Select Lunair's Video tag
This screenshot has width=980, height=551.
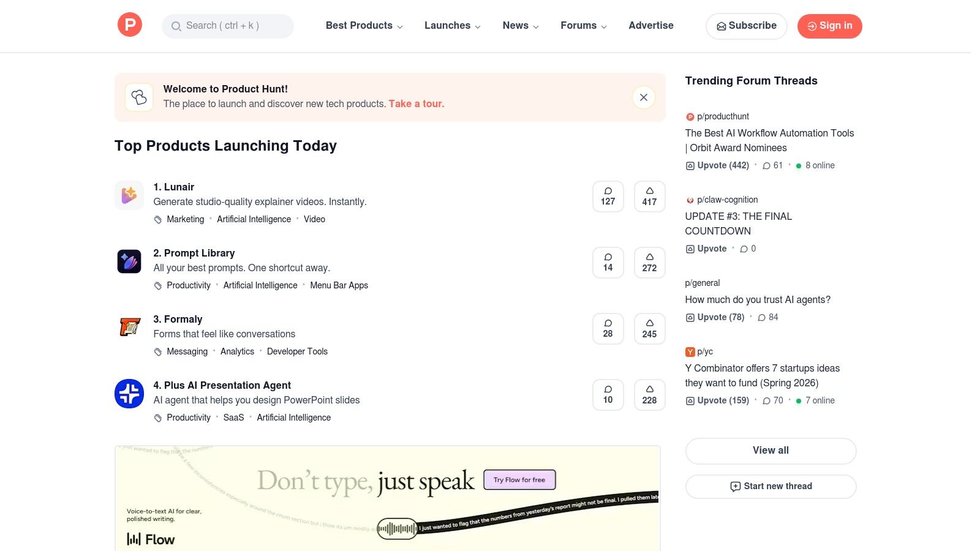(x=315, y=219)
